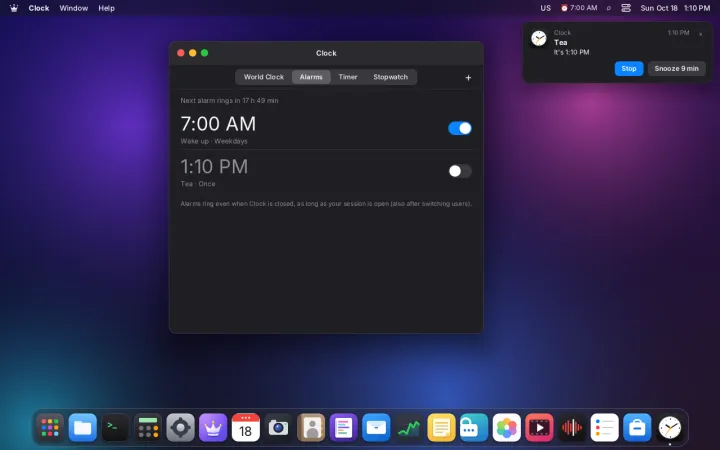Dismiss the Tea notification with the x
The image size is (720, 450).
pos(700,34)
